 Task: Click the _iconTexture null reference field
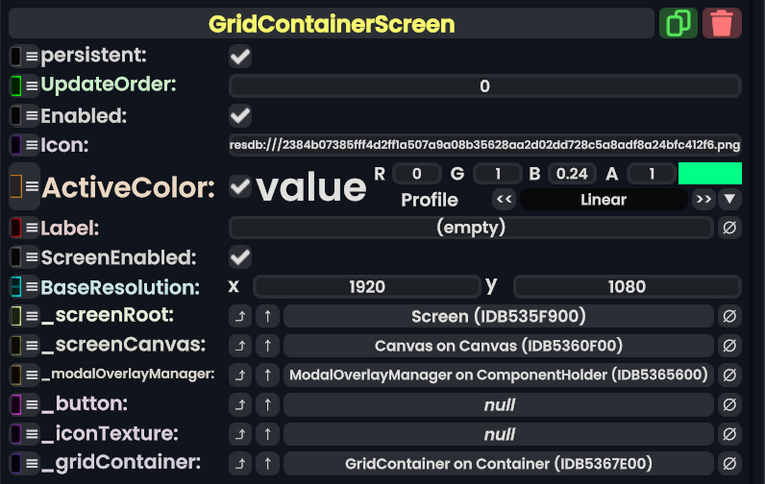pos(498,434)
